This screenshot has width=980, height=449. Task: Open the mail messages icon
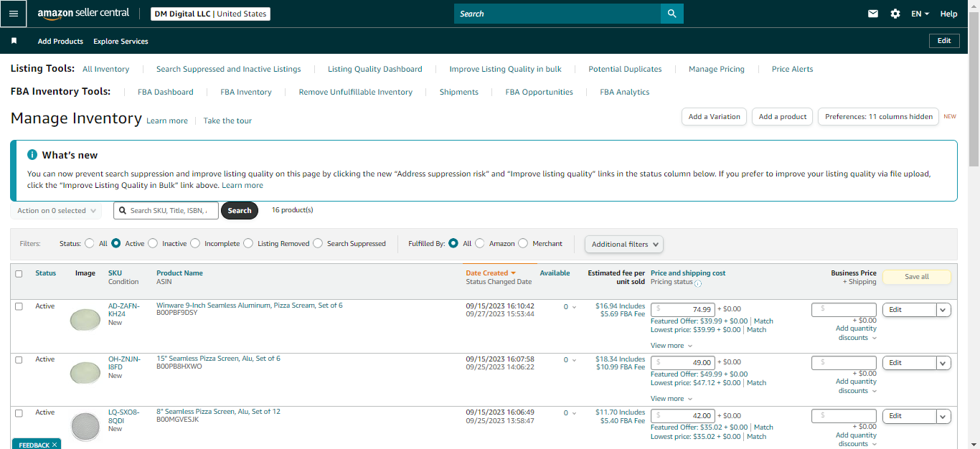click(873, 14)
